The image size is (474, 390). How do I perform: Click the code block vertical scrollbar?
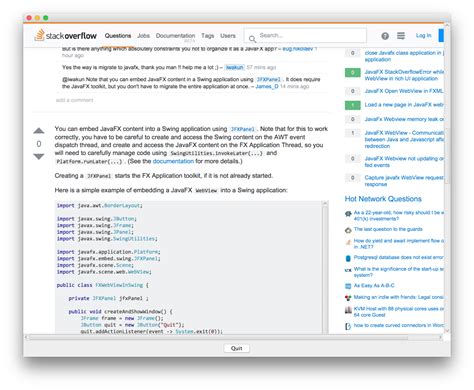click(325, 267)
